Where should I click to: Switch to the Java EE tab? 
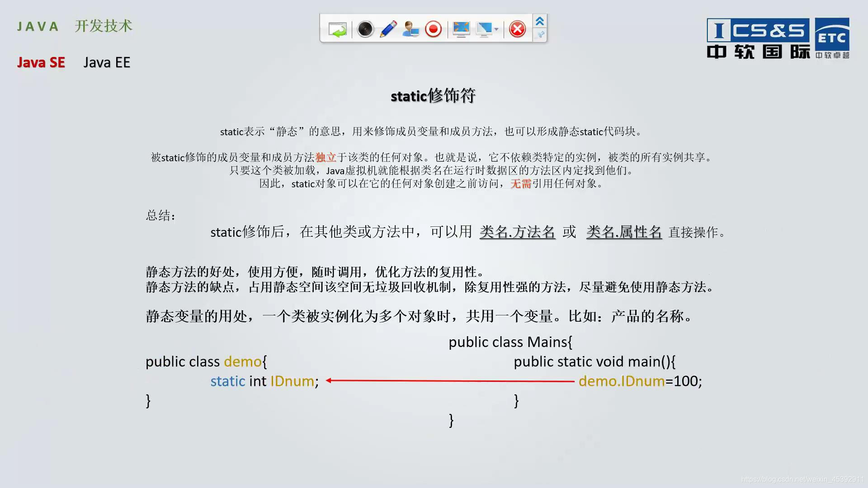tap(107, 62)
